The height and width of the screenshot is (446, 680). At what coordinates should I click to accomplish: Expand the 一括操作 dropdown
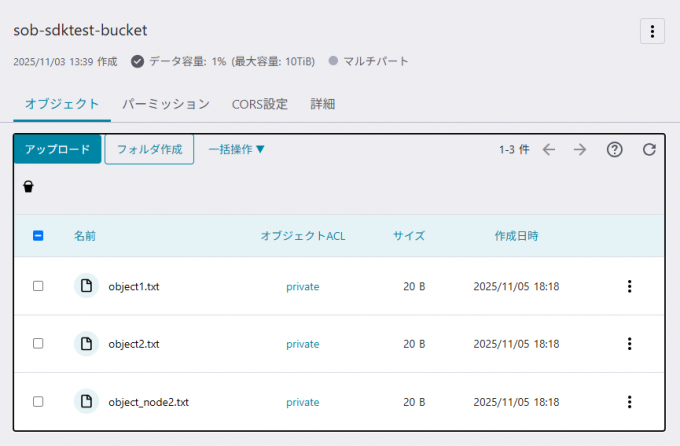tap(237, 149)
